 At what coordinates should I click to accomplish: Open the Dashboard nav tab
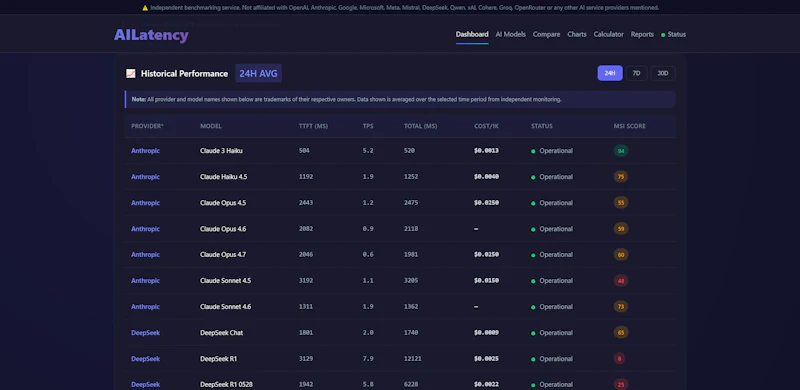pyautogui.click(x=472, y=34)
